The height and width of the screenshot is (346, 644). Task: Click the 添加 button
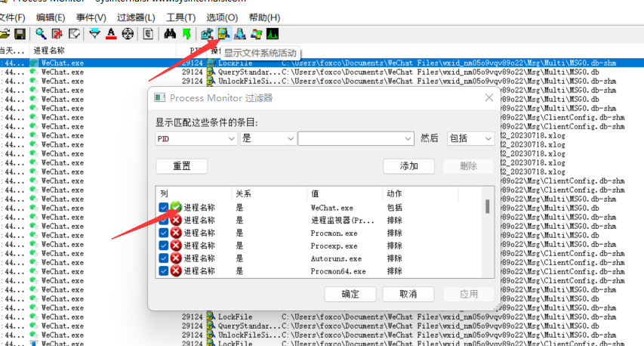pyautogui.click(x=408, y=166)
